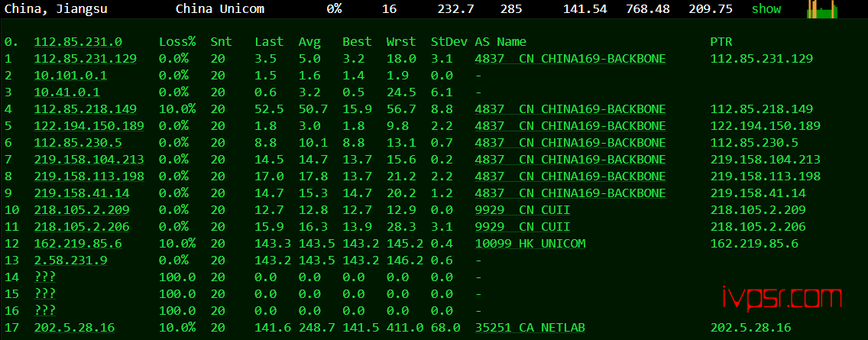This screenshot has width=868, height=340.
Task: Open hop 1 AS link CHINA169-BACKBONE
Action: coord(570,59)
